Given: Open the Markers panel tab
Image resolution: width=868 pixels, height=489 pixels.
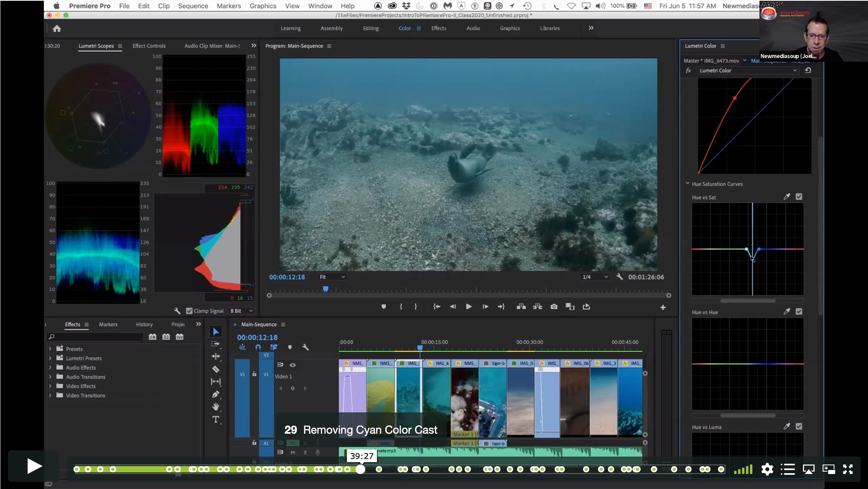Looking at the screenshot, I should point(108,324).
